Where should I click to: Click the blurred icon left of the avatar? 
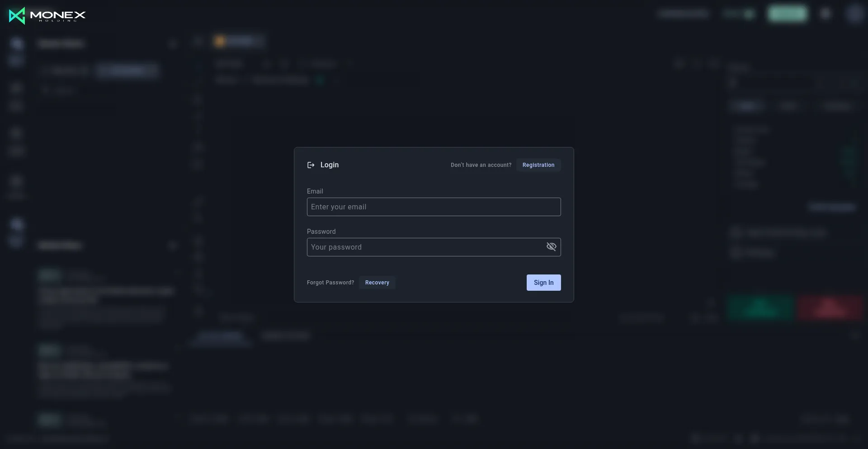click(826, 14)
